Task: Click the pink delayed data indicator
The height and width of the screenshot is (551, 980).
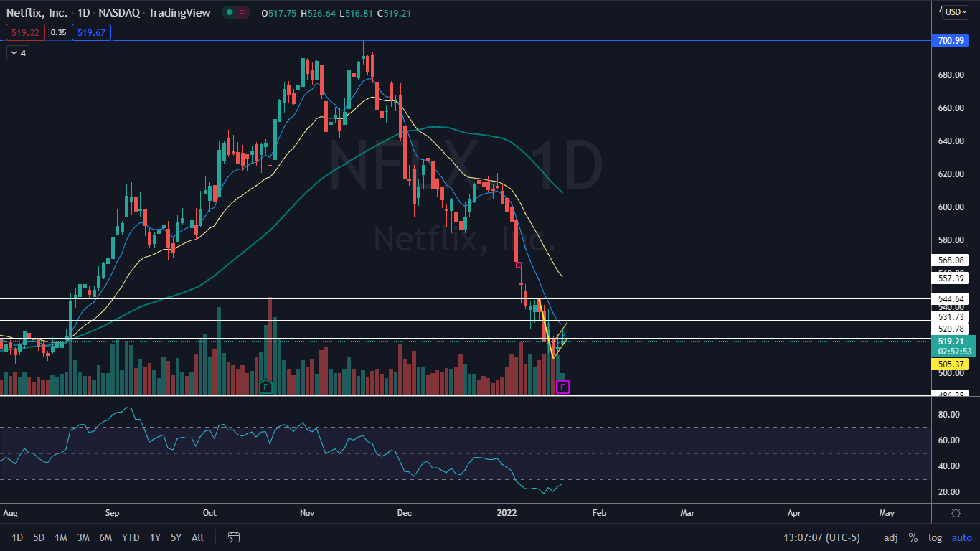Action: pos(243,12)
